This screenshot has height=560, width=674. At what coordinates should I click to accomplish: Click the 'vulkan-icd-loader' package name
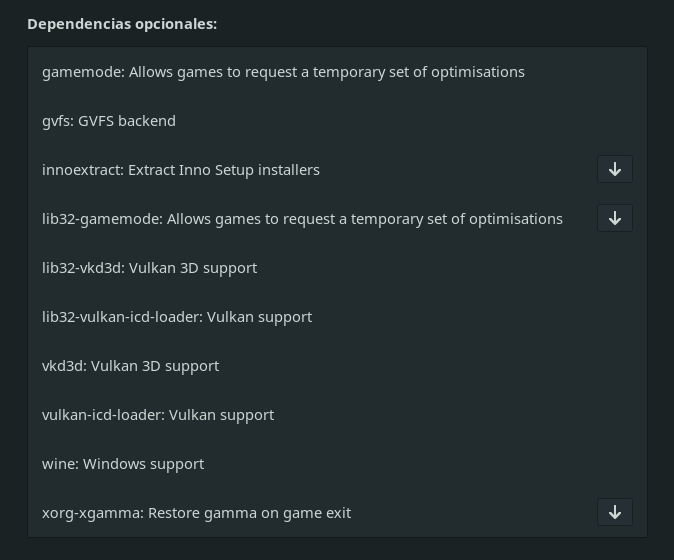pyautogui.click(x=101, y=415)
